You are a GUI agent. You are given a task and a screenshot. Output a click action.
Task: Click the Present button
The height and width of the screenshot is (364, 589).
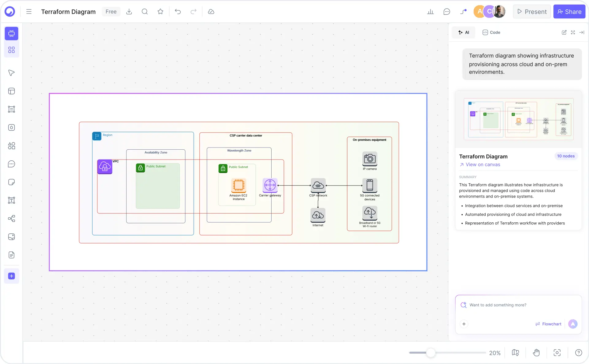[532, 12]
